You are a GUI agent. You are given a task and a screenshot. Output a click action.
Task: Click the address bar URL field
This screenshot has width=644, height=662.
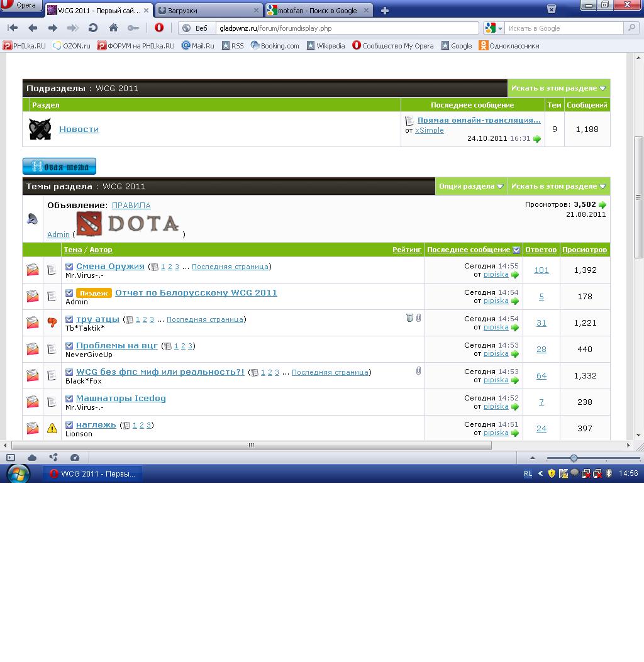[x=347, y=28]
